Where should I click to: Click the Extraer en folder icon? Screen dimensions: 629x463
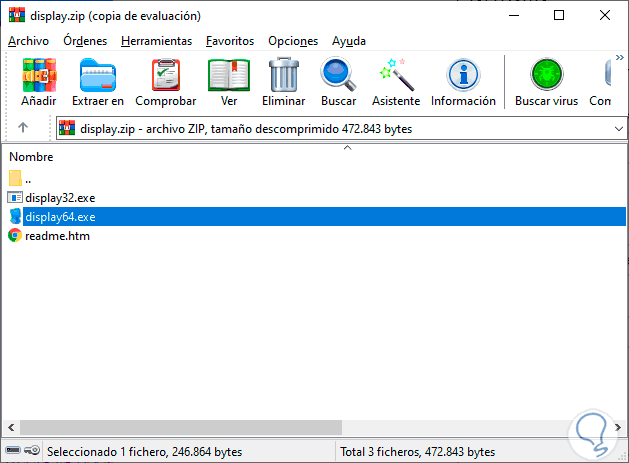[x=98, y=75]
